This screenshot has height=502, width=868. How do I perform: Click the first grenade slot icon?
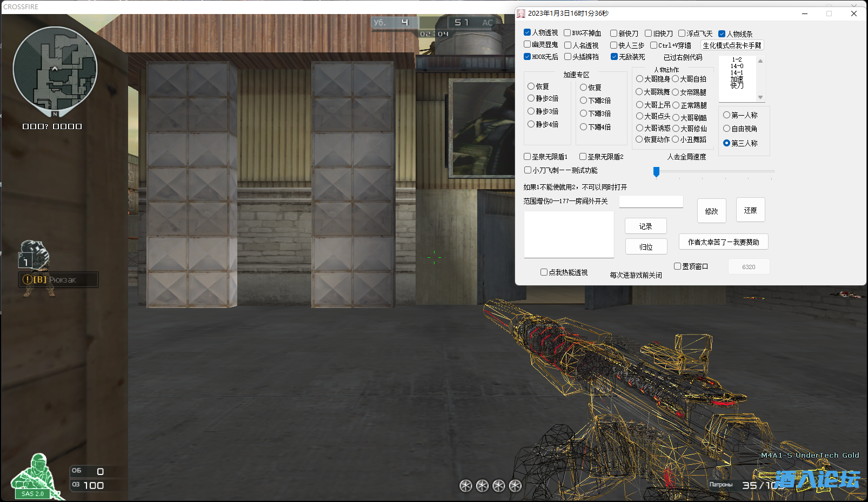465,486
